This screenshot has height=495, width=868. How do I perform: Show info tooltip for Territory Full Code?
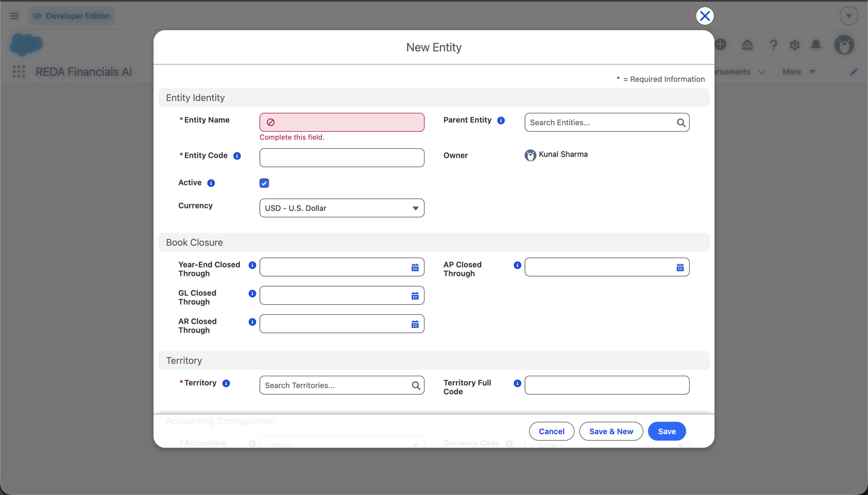point(517,383)
